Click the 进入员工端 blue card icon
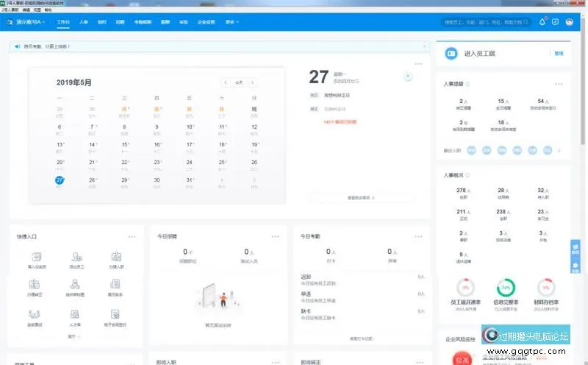Screen dimensions: 588x365 [x=451, y=53]
